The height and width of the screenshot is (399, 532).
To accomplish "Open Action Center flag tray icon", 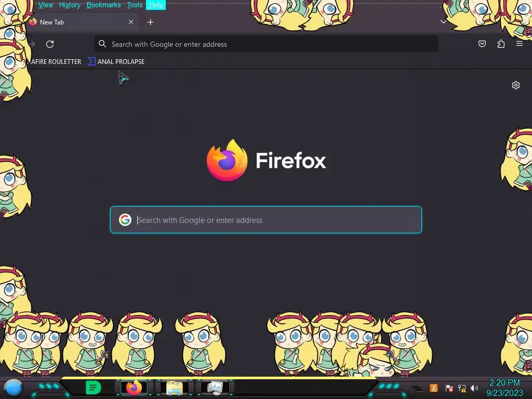I will (449, 388).
